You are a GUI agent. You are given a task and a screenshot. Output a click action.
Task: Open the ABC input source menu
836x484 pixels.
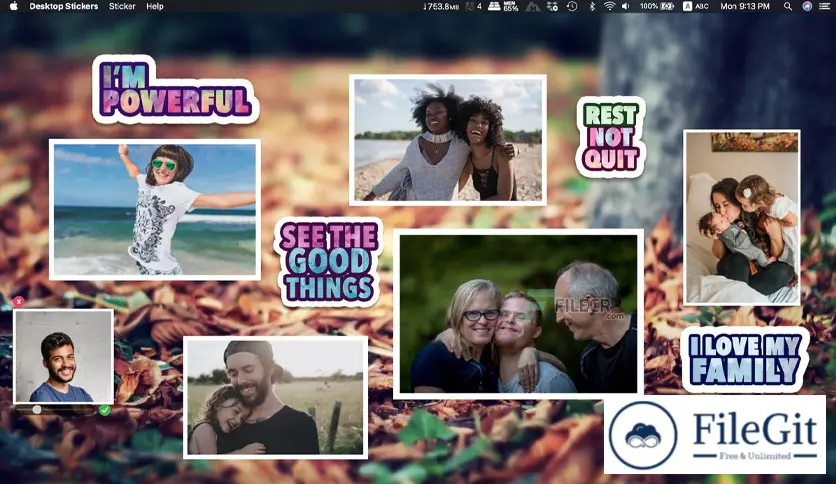pos(696,6)
